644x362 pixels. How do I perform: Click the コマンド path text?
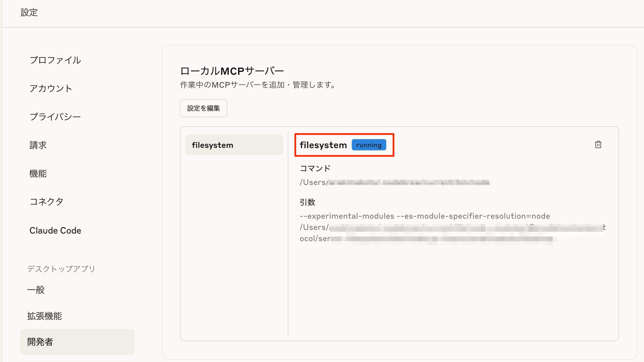(x=394, y=182)
